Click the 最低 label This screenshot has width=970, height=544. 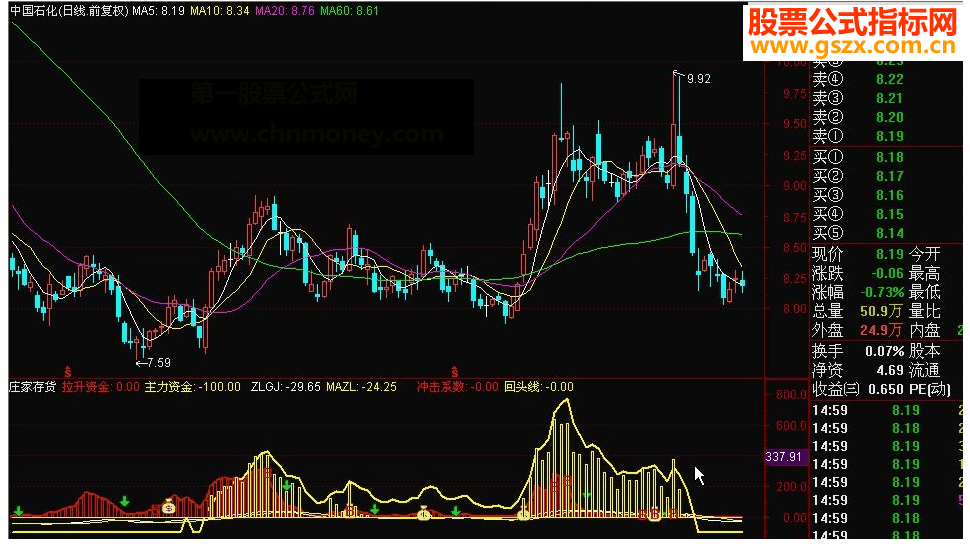click(925, 292)
